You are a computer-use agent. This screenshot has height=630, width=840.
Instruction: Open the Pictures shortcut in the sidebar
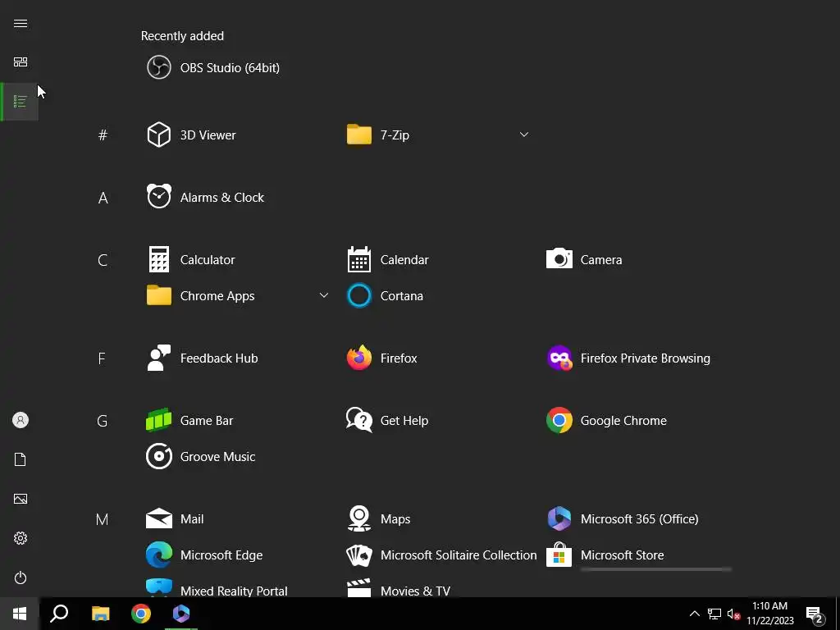21,499
